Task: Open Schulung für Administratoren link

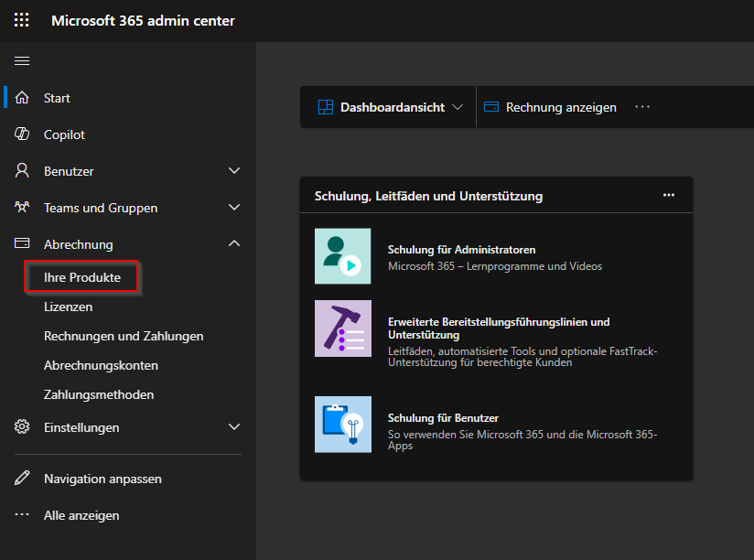Action: click(461, 250)
